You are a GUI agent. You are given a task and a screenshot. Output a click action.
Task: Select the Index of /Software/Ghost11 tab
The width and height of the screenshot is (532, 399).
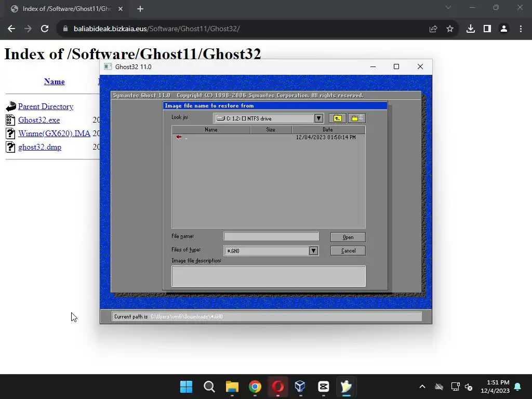click(66, 9)
